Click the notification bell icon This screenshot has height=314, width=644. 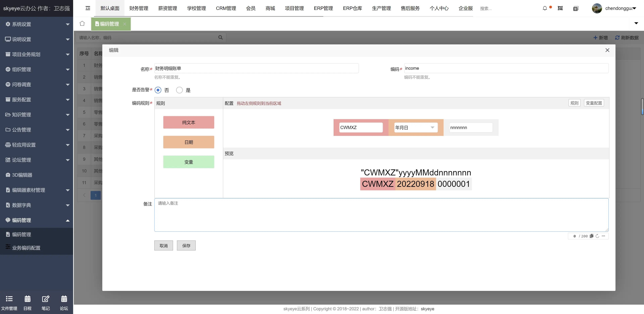click(x=545, y=8)
